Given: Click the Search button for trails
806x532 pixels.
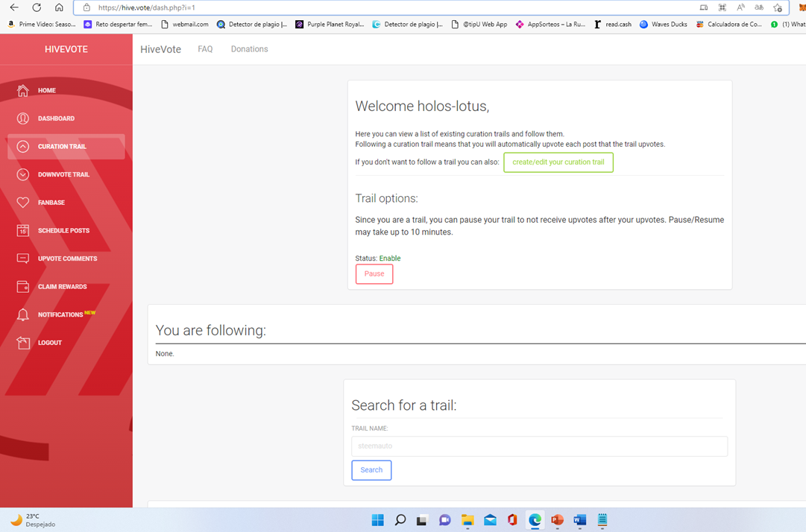Looking at the screenshot, I should (x=371, y=470).
